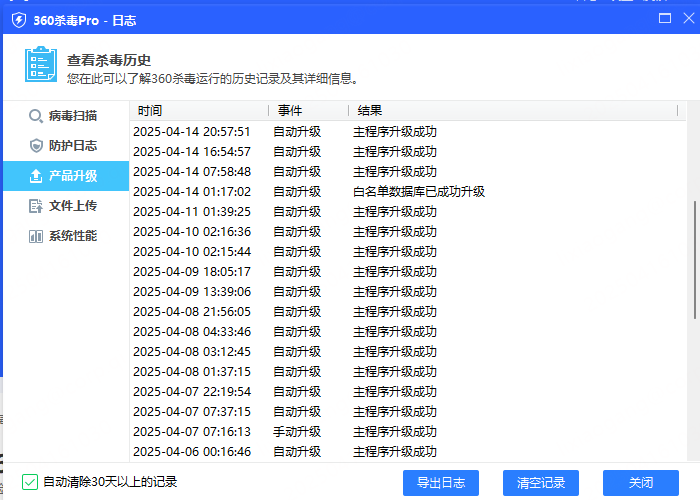Select row 2025-04-06 00:16:46
700x500 pixels.
[x=408, y=452]
